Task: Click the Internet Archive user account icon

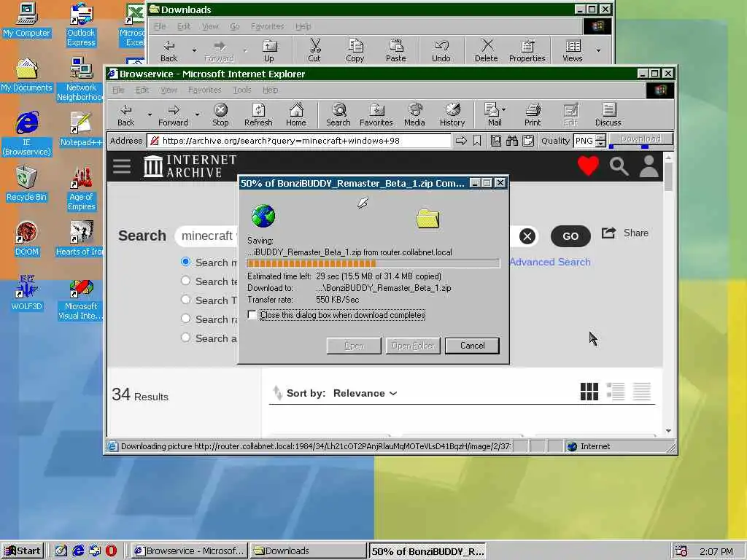Action: 649,167
